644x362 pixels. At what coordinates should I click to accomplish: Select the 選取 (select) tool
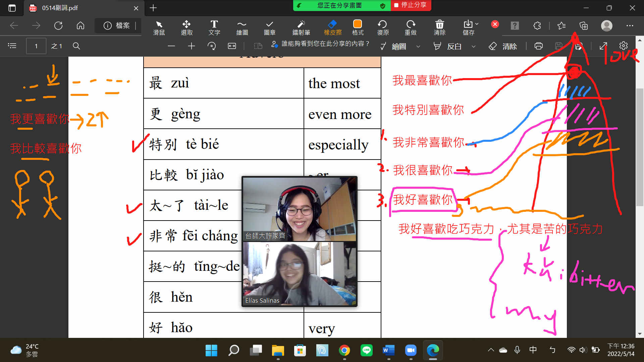186,25
